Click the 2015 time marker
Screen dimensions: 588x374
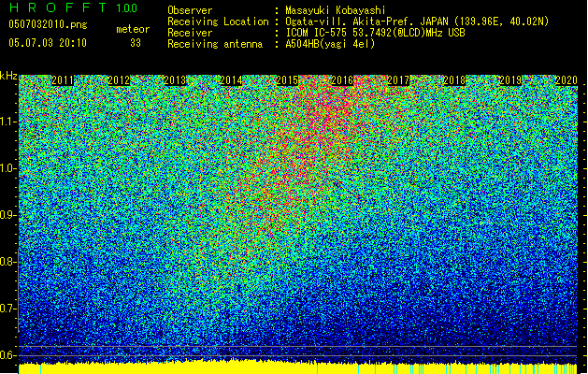point(287,80)
